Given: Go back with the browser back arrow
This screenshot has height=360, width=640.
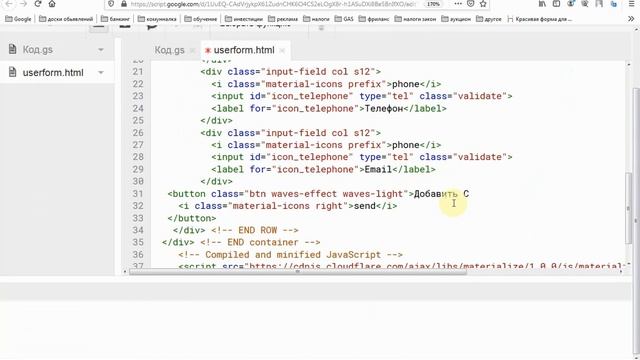Looking at the screenshot, I should point(9,4).
